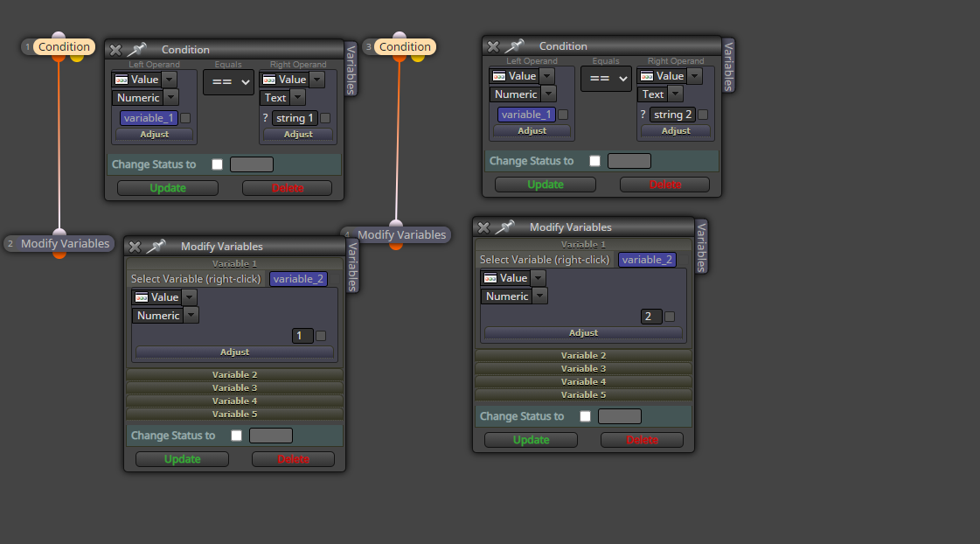Pin the Condition panel containing string 2

(514, 45)
